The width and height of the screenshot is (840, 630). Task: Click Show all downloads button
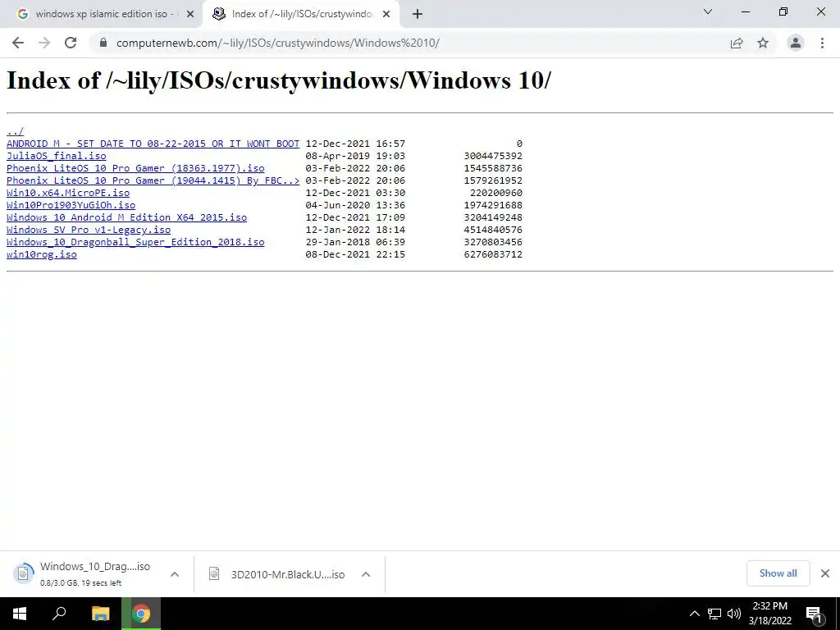pyautogui.click(x=778, y=573)
